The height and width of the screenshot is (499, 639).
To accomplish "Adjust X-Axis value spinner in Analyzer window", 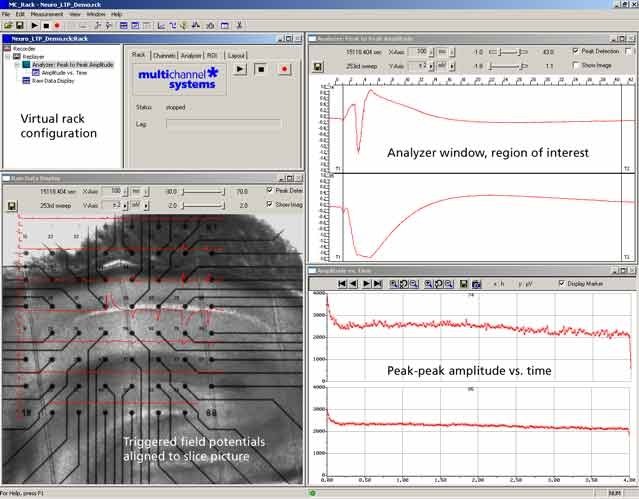I will pos(432,52).
